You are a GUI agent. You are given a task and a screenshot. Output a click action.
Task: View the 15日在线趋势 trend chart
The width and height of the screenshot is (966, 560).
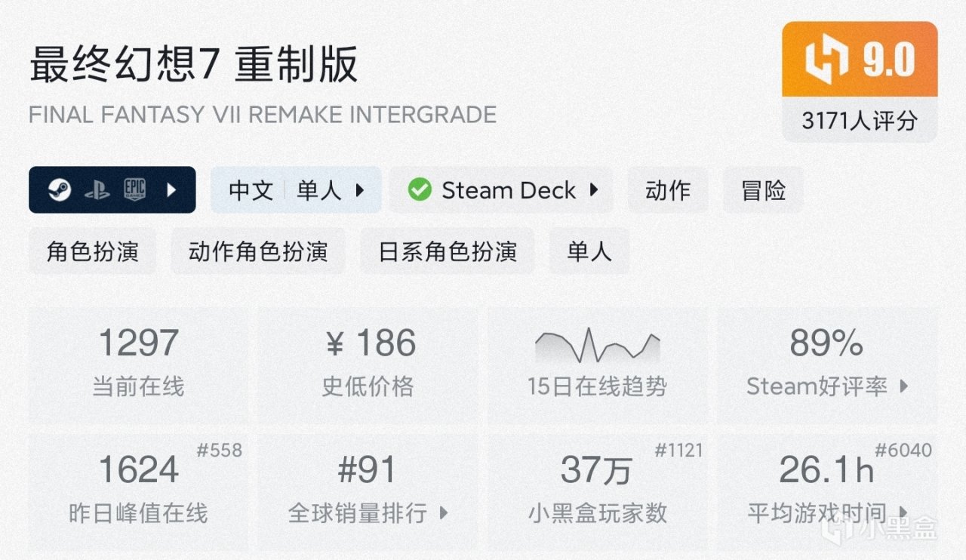(x=597, y=347)
